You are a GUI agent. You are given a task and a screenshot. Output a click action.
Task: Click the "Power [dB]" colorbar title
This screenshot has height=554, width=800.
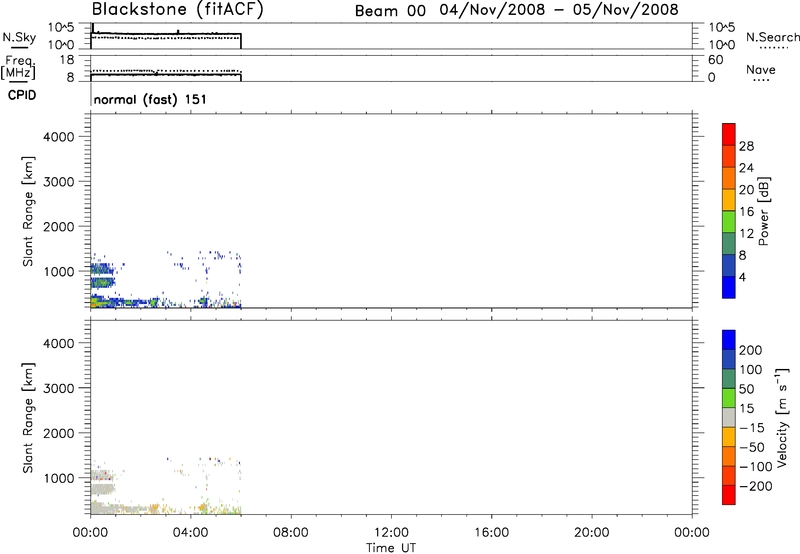click(763, 211)
